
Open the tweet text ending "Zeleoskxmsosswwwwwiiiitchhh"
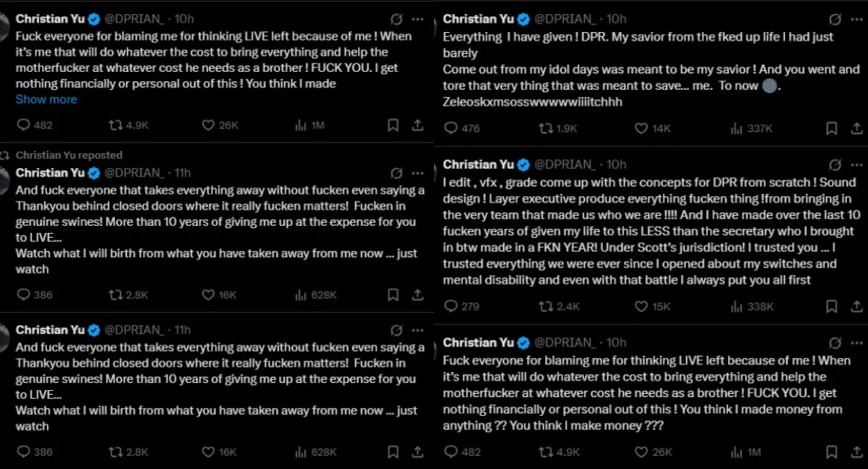(531, 102)
